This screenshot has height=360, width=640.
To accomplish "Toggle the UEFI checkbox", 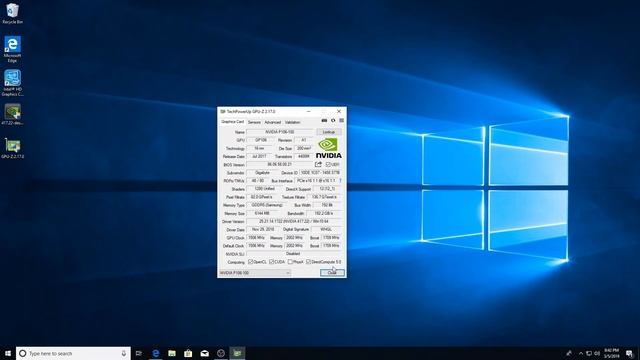I will pyautogui.click(x=328, y=164).
